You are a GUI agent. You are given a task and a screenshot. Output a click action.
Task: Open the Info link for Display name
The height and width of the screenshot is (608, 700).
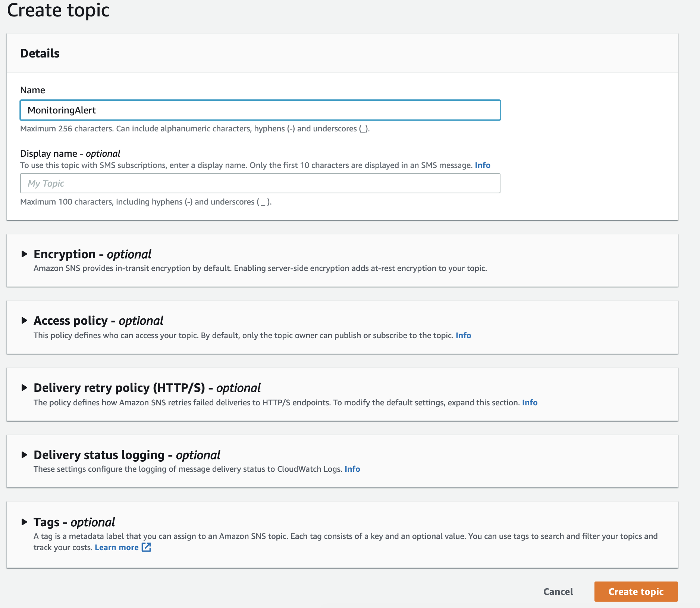(x=482, y=165)
